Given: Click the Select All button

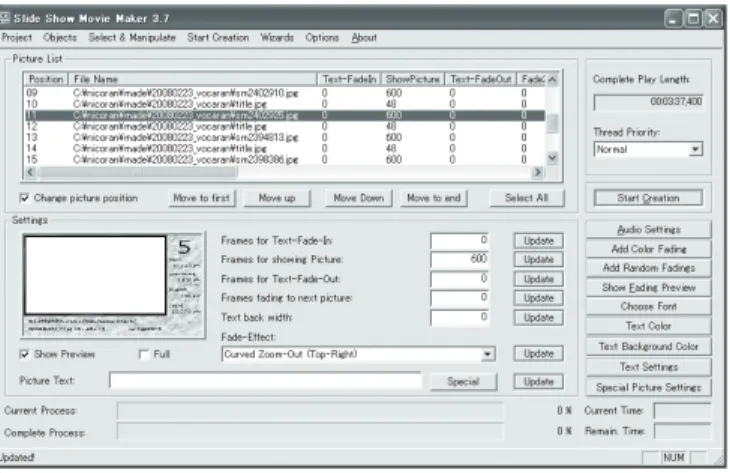Looking at the screenshot, I should (527, 198).
